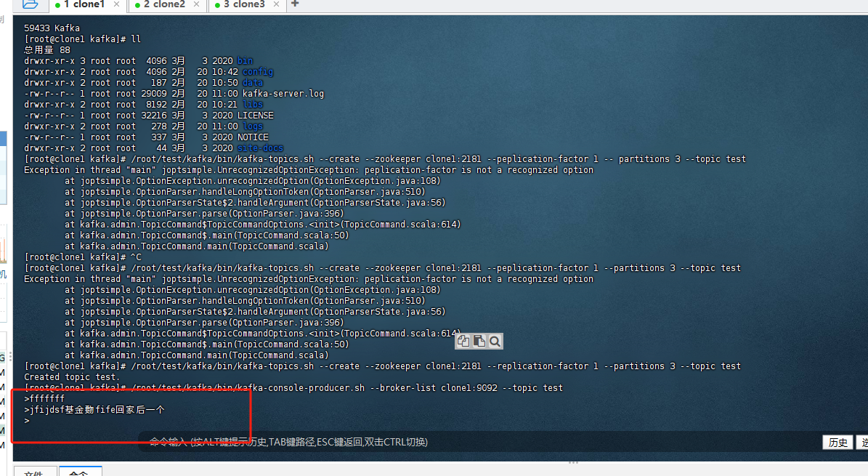The height and width of the screenshot is (476, 868).
Task: Click 'Created topic test.' output line
Action: pyautogui.click(x=72, y=377)
